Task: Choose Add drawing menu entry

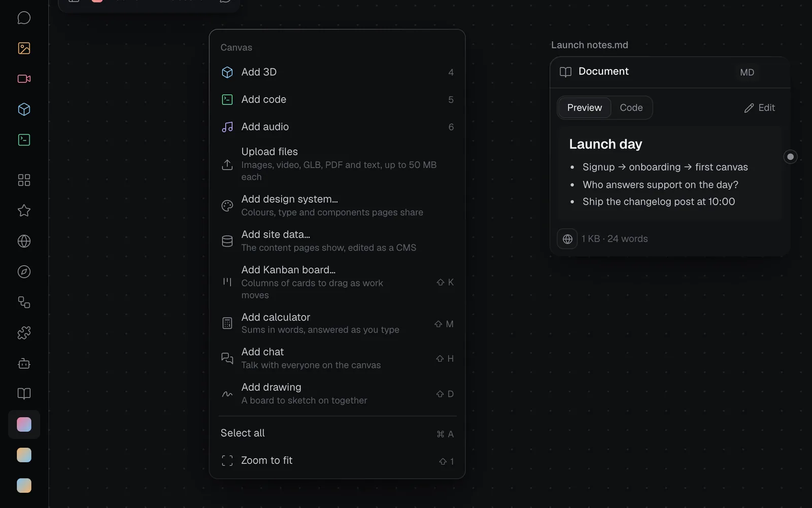Action: tap(337, 394)
